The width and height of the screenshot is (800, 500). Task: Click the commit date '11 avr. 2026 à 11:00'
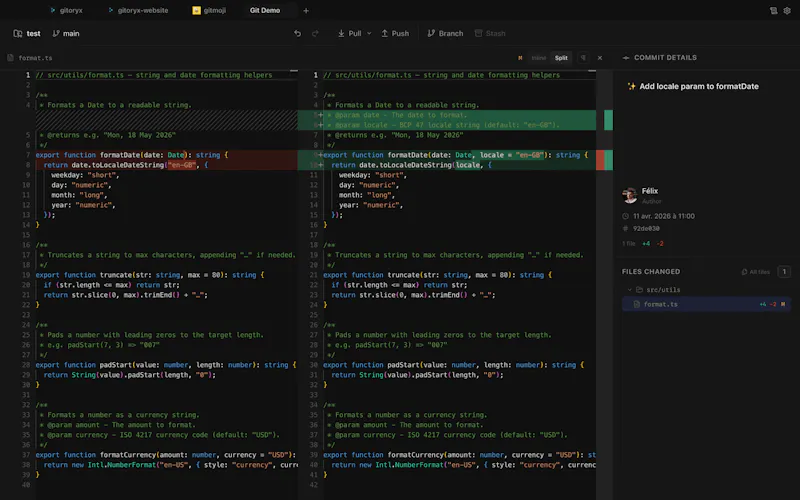664,216
